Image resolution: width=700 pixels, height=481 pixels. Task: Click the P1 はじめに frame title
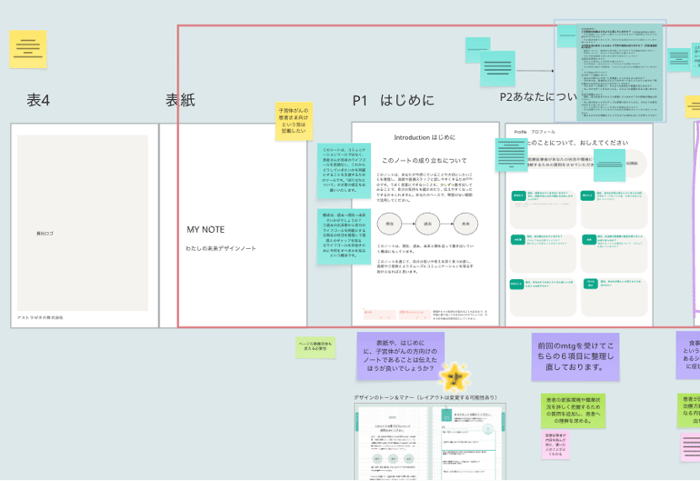point(393,100)
